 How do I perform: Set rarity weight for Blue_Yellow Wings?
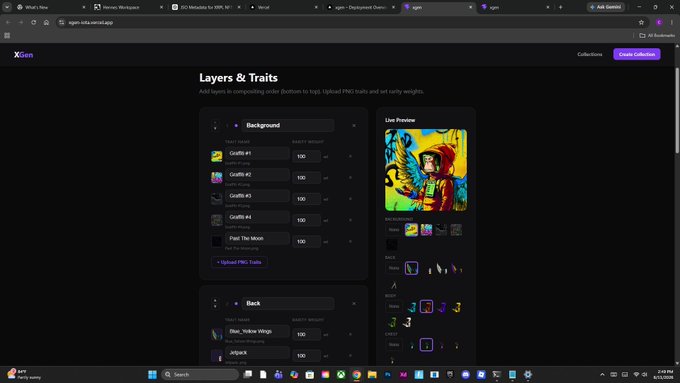coord(306,334)
